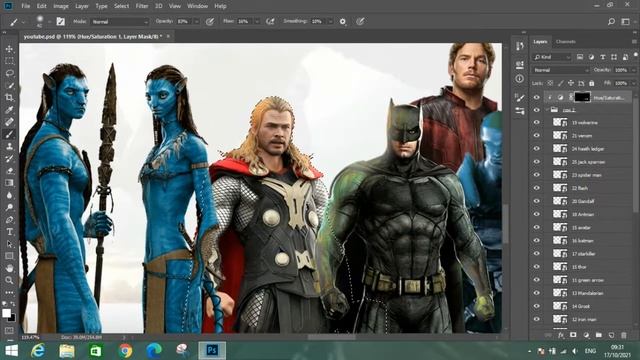640x360 pixels.
Task: Enable airbrush-style build-up button
Action: [270, 21]
